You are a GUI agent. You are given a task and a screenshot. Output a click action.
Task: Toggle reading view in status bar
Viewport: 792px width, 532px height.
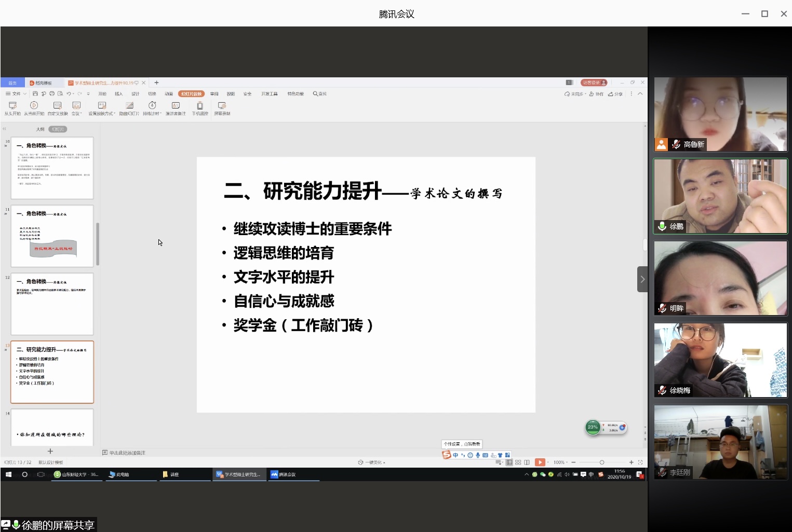(527, 462)
